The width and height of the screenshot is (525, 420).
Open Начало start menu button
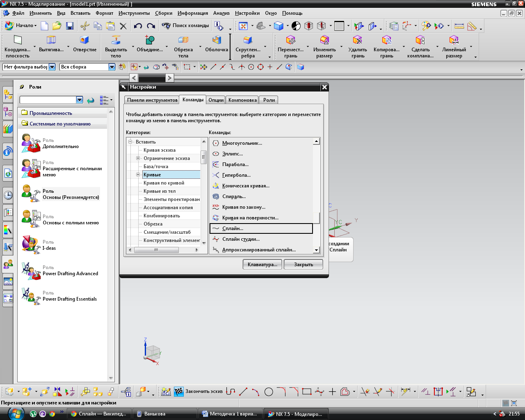click(21, 25)
